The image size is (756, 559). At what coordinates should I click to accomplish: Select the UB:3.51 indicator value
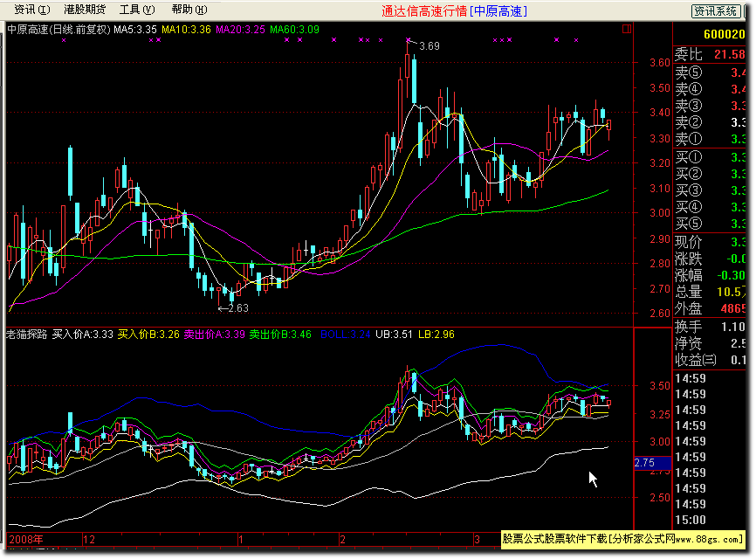pos(394,335)
